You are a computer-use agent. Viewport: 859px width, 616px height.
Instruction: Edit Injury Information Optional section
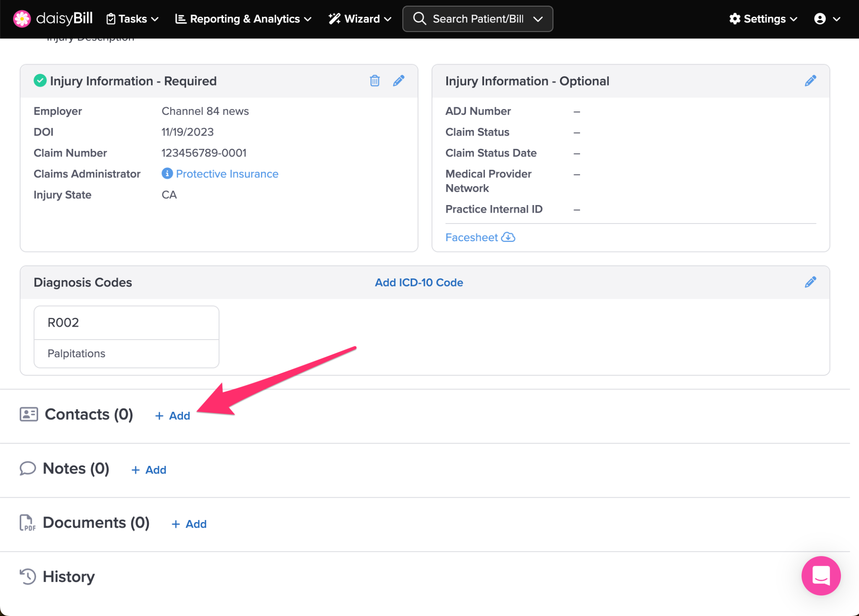(x=810, y=81)
